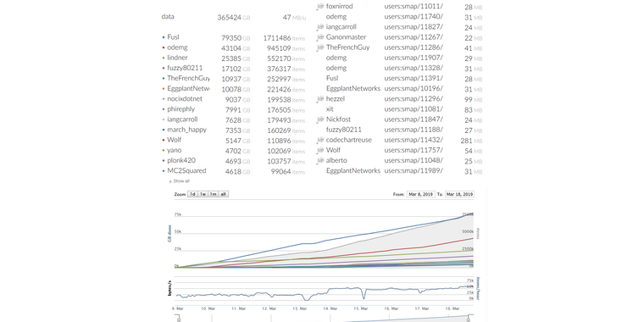Screen dimensions: 644x322
Task: Set chart zoom to 1d
Action: (x=192, y=194)
